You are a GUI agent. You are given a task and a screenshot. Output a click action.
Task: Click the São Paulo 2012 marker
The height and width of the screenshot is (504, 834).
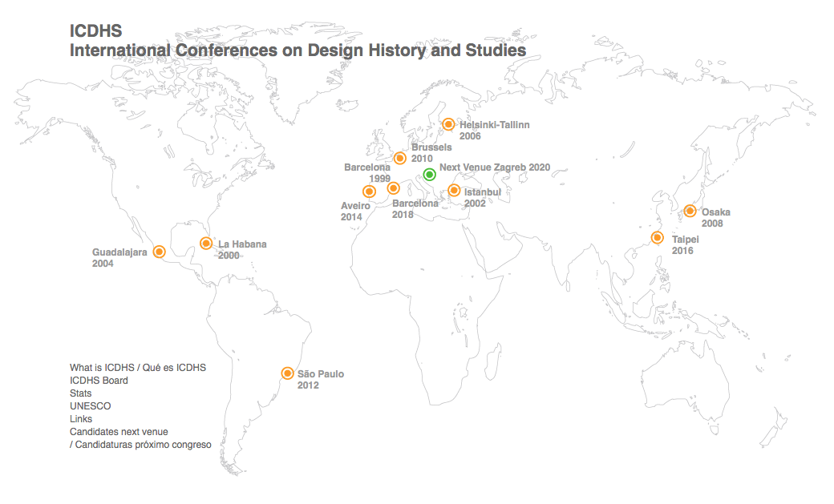pos(287,373)
